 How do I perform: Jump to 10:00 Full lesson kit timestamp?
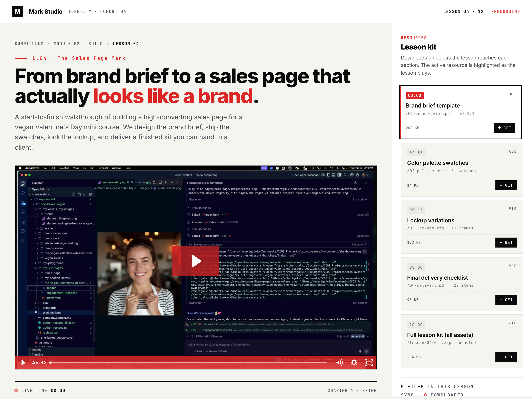[x=416, y=325]
